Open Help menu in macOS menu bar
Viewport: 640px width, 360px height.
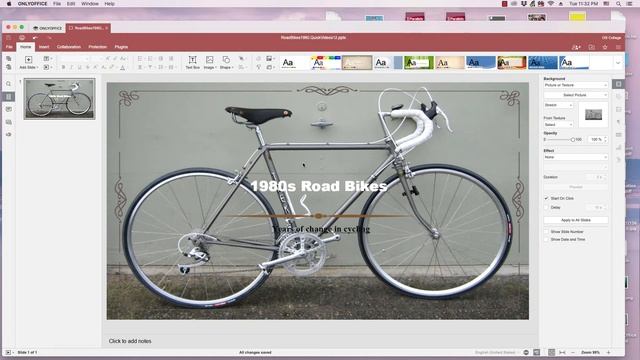pyautogui.click(x=109, y=4)
